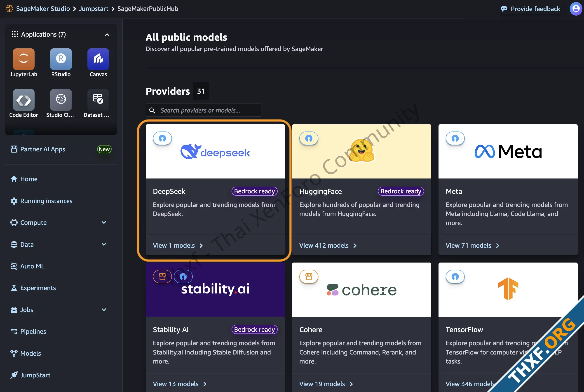Go to Home in sidebar
This screenshot has height=392, width=584.
29,179
